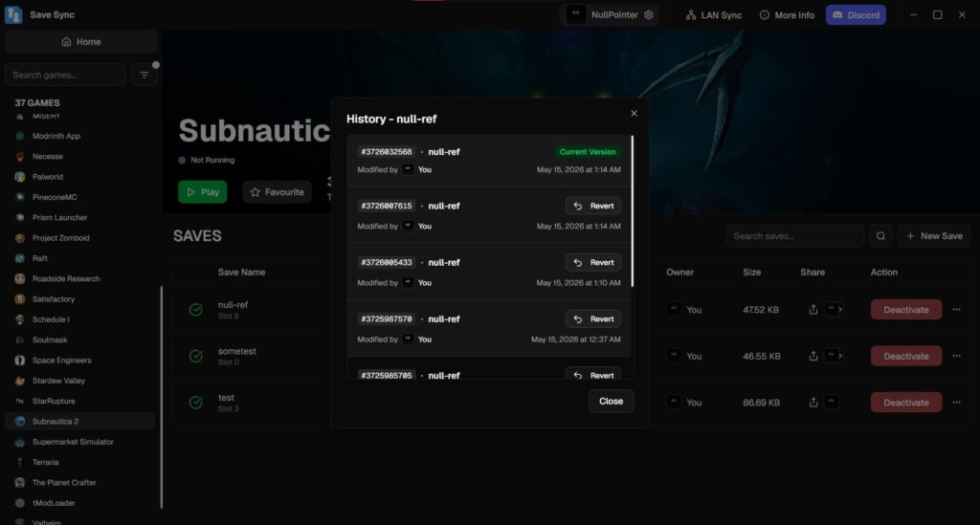Share the sometest save via upload icon

coord(813,356)
